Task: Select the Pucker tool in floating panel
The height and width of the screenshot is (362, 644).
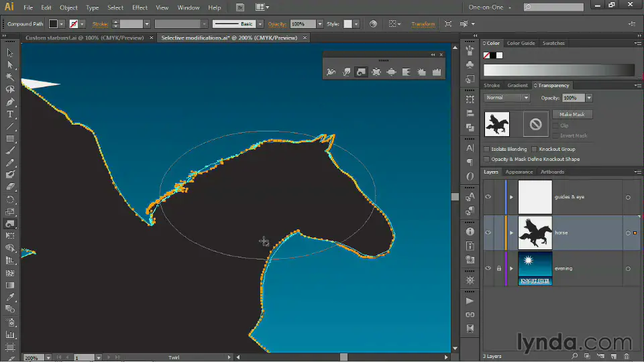Action: click(376, 72)
